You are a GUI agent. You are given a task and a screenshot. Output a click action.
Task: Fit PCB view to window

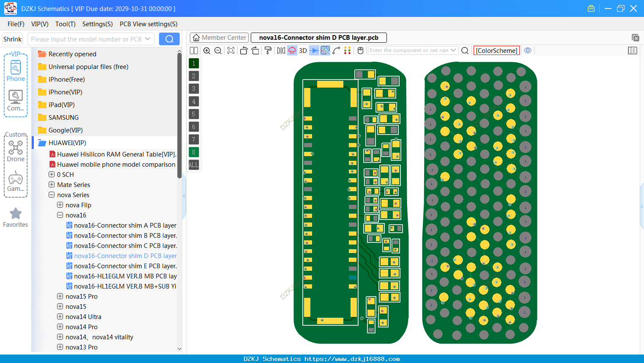tap(231, 50)
